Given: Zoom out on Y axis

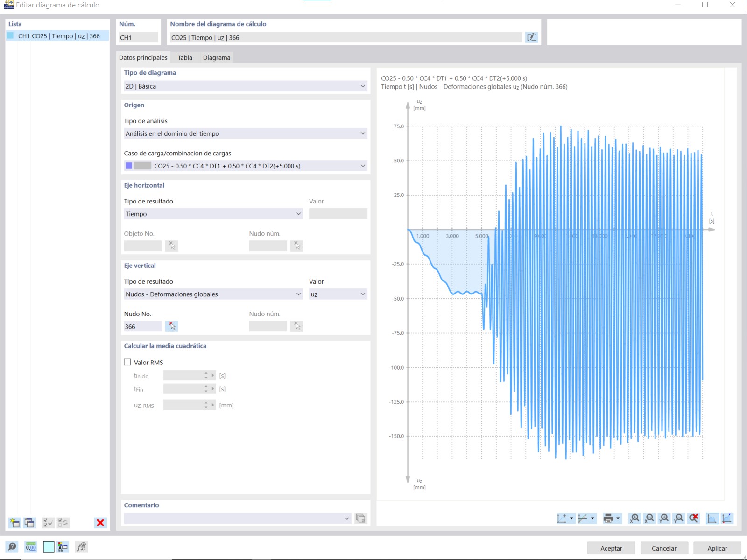Looking at the screenshot, I should point(679,518).
